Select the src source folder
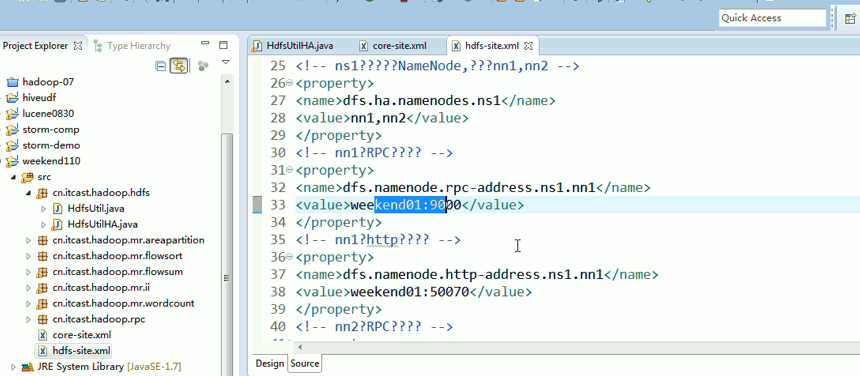 click(44, 177)
